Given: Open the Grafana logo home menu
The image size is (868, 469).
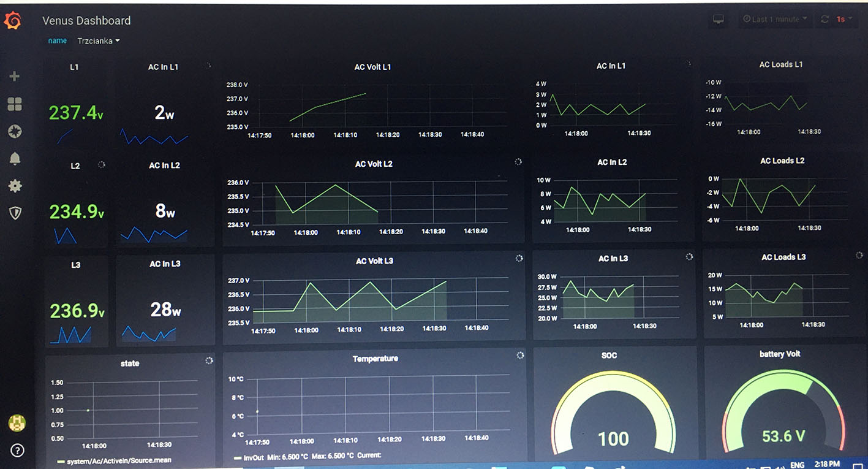Looking at the screenshot, I should coord(13,21).
